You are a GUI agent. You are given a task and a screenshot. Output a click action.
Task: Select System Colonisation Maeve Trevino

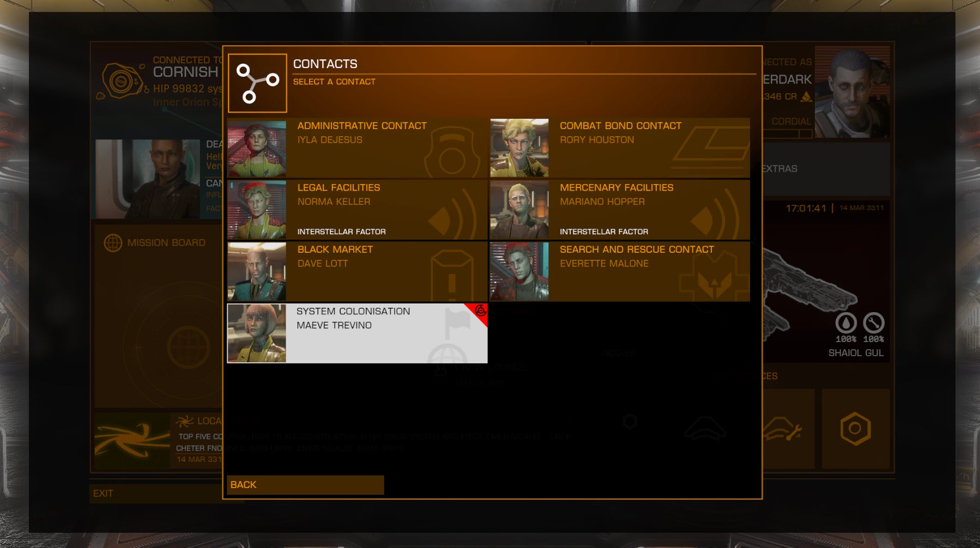click(x=357, y=333)
